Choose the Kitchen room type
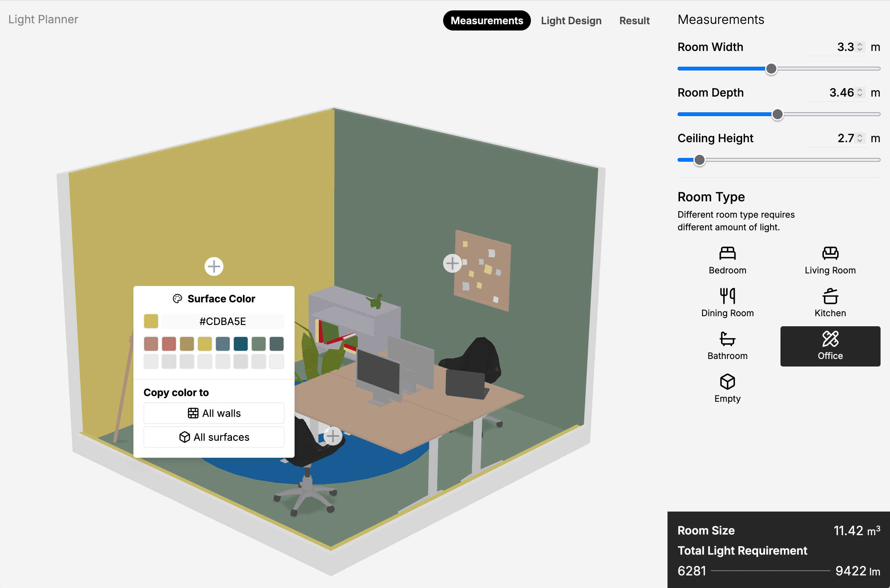890x588 pixels. (x=830, y=304)
